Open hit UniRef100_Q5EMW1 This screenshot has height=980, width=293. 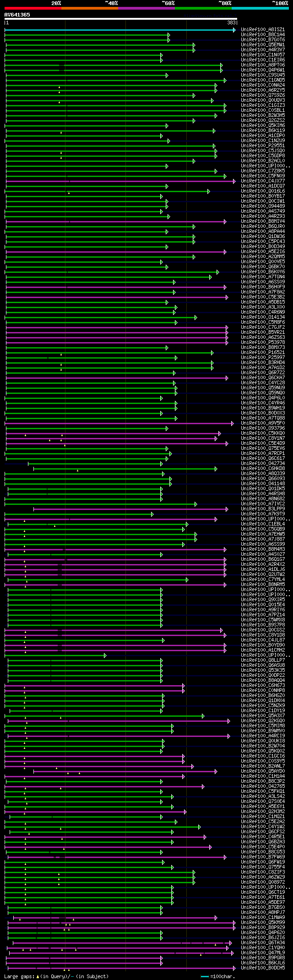coord(263,45)
